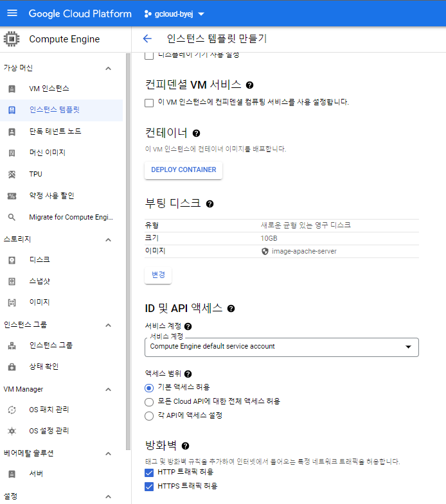This screenshot has height=504, width=446.
Task: Uncheck HTTPS 트래픽 허용 checkbox
Action: coord(149,487)
